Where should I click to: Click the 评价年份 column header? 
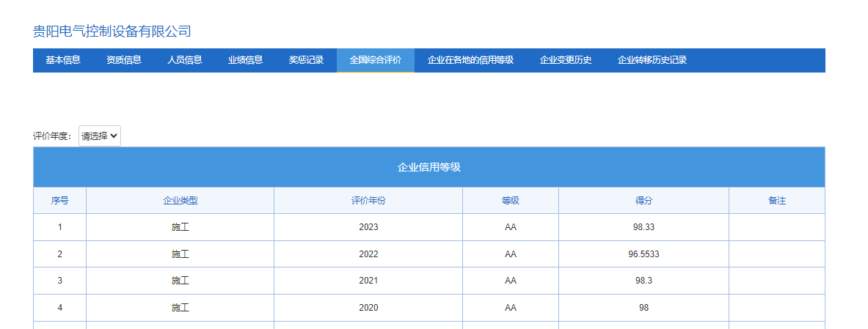[x=368, y=201]
